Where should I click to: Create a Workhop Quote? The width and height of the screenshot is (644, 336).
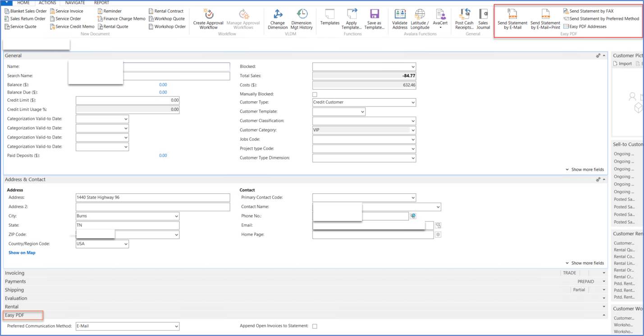tap(167, 19)
